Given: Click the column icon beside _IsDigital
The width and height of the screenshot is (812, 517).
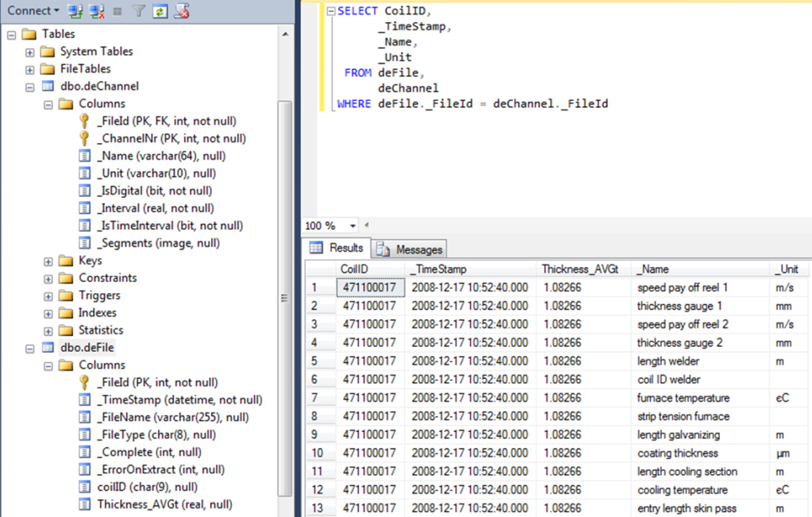Looking at the screenshot, I should click(x=84, y=191).
